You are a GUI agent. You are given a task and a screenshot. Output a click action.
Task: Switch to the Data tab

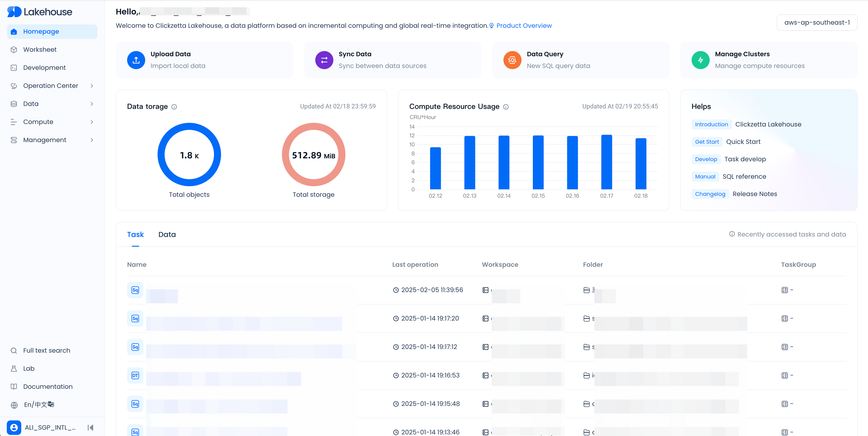click(x=167, y=235)
